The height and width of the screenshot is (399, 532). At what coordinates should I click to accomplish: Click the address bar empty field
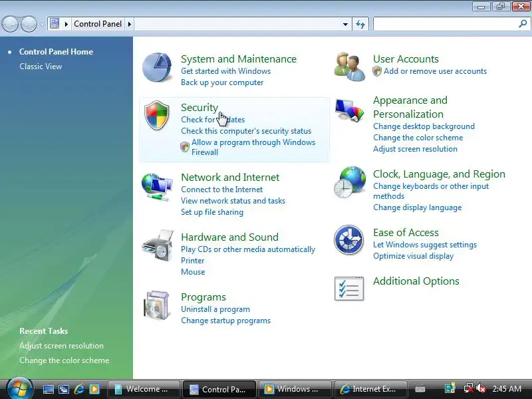pyautogui.click(x=237, y=24)
